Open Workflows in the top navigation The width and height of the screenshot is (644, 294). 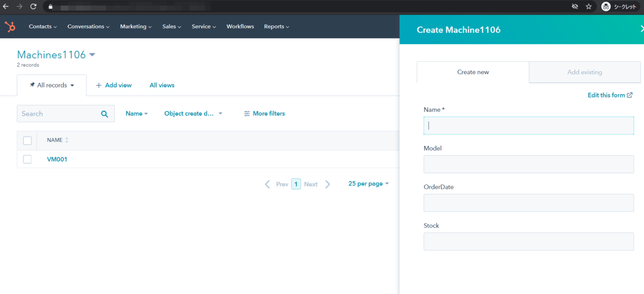click(x=240, y=26)
